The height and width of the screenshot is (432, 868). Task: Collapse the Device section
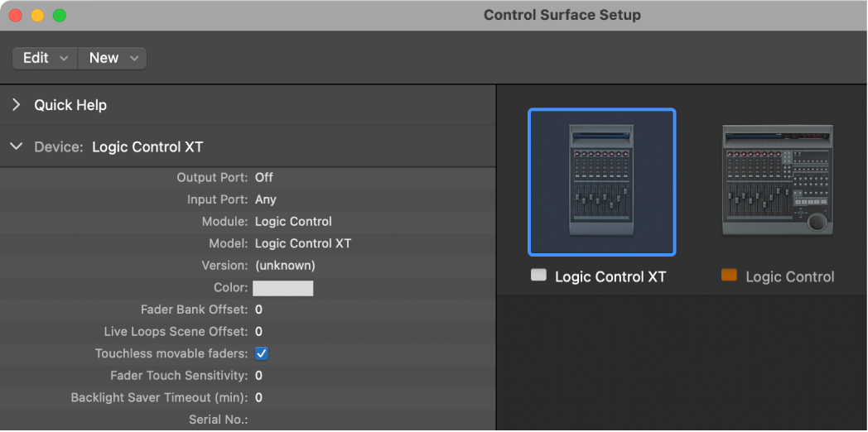click(x=17, y=146)
